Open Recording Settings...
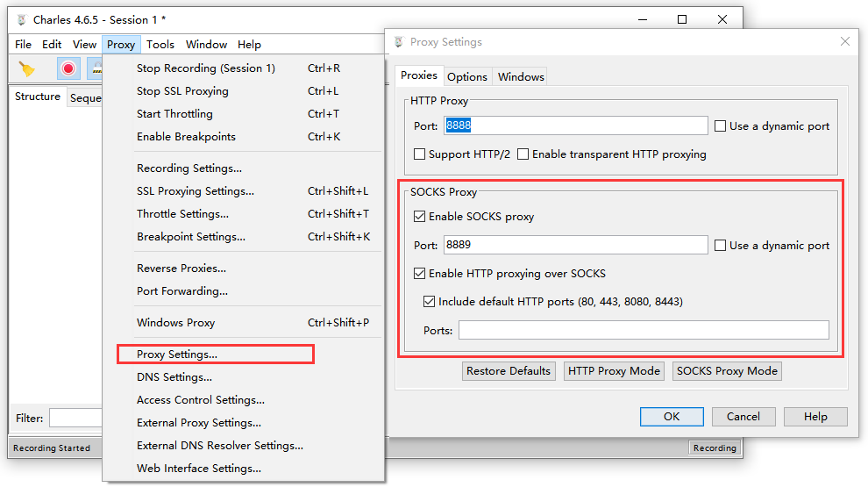Image resolution: width=868 pixels, height=487 pixels. click(244, 168)
